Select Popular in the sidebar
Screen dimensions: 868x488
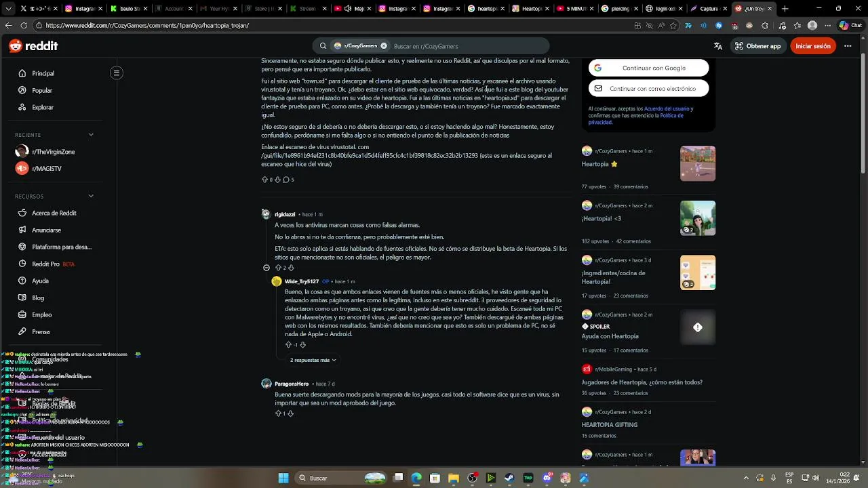point(42,90)
